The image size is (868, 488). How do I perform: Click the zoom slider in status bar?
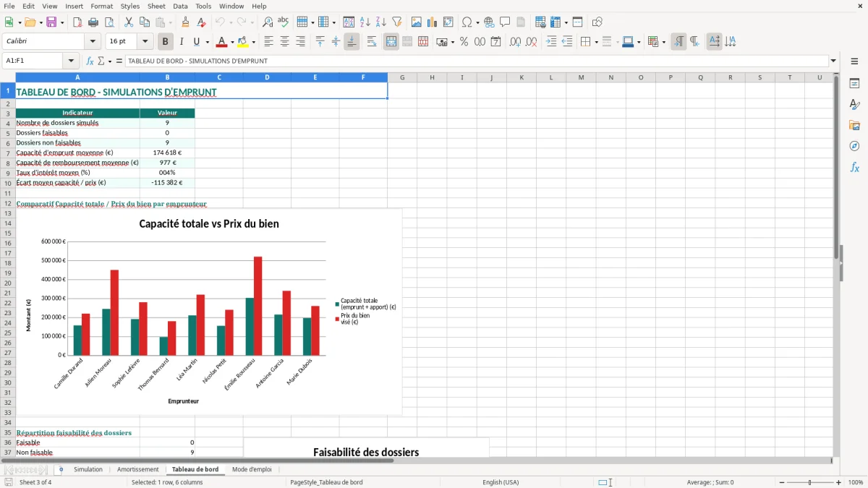809,482
